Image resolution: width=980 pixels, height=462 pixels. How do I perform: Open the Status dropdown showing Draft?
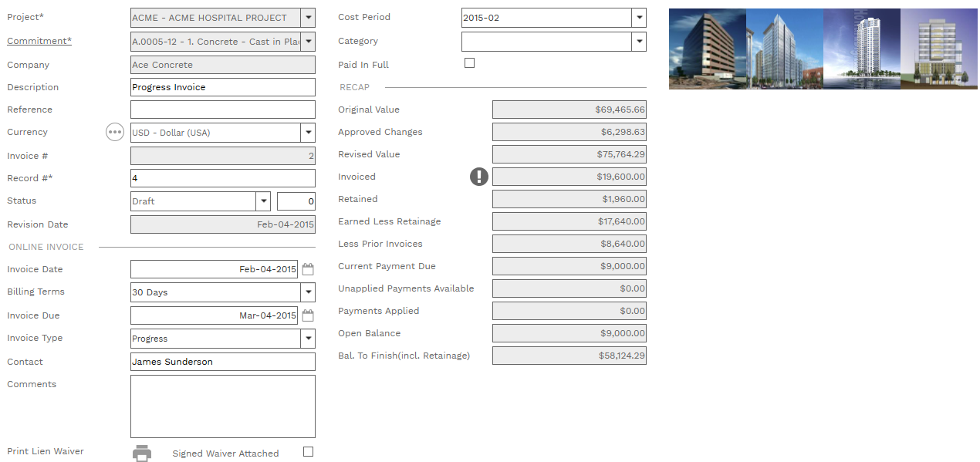coord(263,201)
